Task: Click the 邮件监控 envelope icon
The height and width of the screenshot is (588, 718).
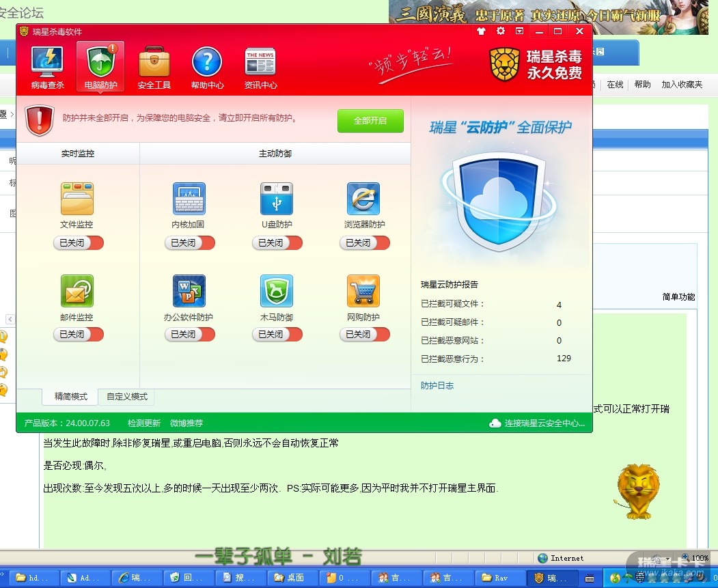Action: tap(77, 291)
